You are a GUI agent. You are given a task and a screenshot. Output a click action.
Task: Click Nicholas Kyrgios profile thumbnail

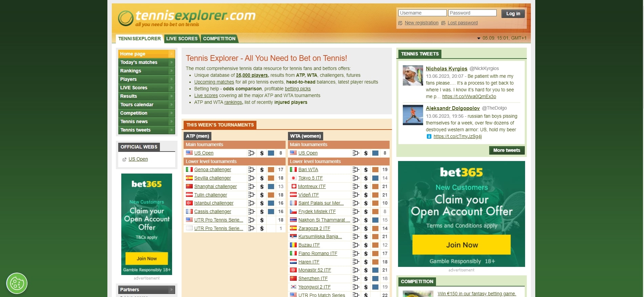413,75
